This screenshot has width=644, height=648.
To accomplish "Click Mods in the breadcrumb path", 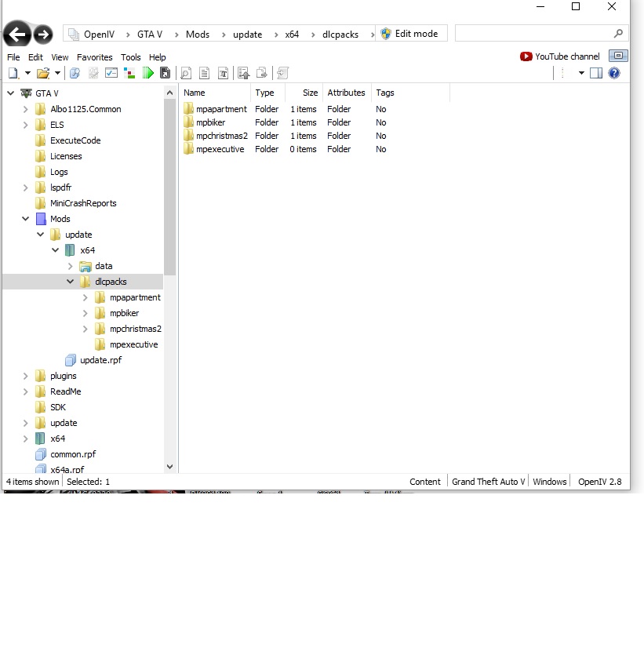I will [198, 35].
